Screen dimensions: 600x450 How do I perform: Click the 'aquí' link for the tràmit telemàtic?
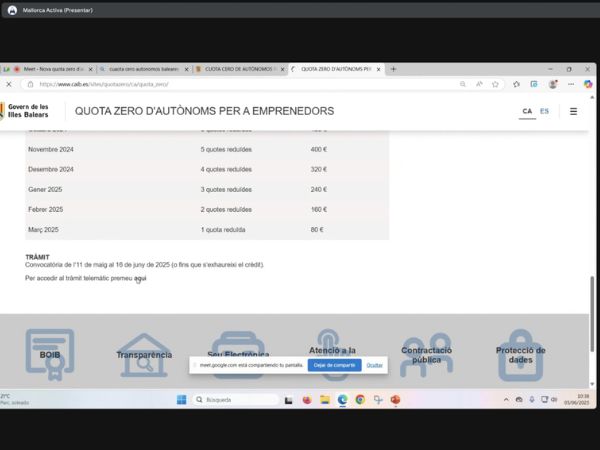click(140, 278)
